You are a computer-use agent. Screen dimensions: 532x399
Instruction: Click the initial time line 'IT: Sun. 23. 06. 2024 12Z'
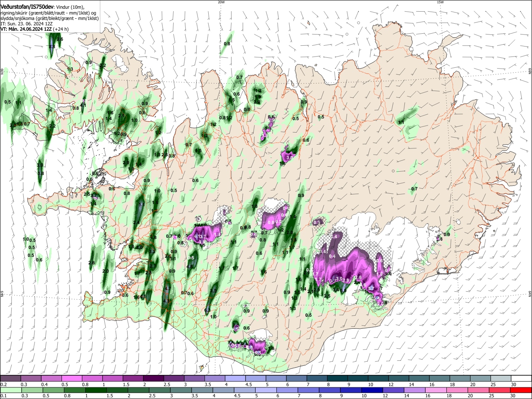coord(26,24)
